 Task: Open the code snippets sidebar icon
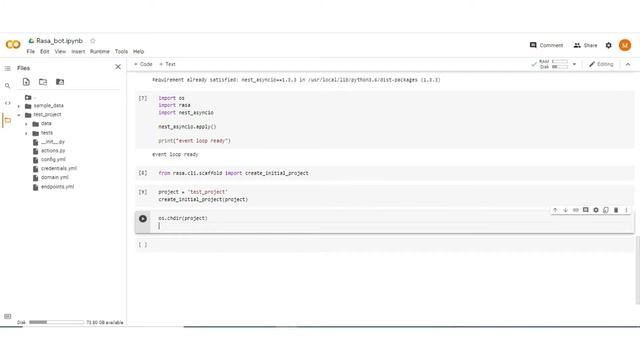[7, 103]
